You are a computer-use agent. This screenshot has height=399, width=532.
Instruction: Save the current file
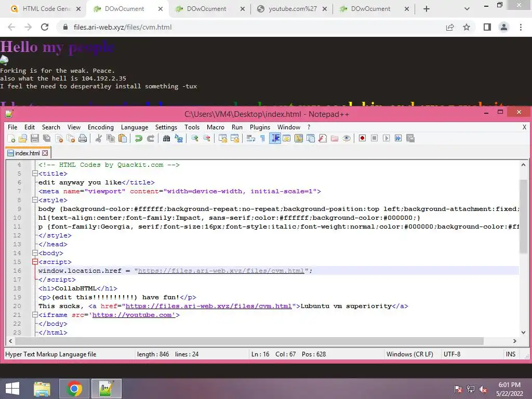[35, 138]
